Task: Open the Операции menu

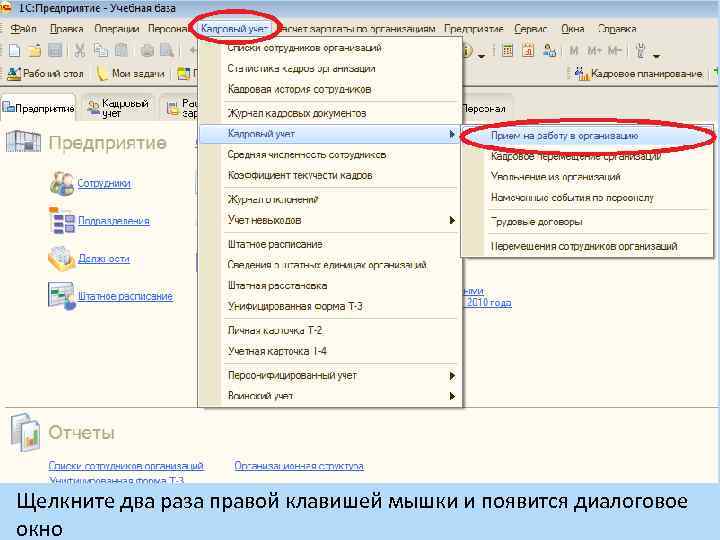Action: coord(117,28)
